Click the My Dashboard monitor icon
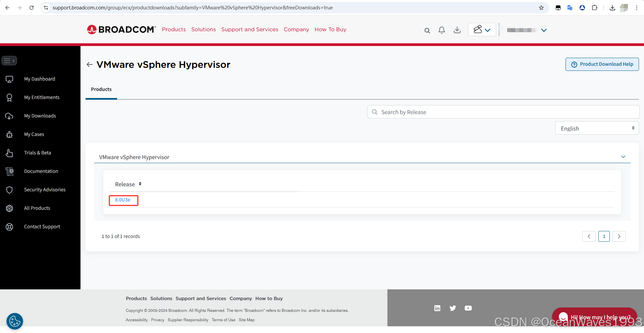644x333 pixels. [9, 79]
